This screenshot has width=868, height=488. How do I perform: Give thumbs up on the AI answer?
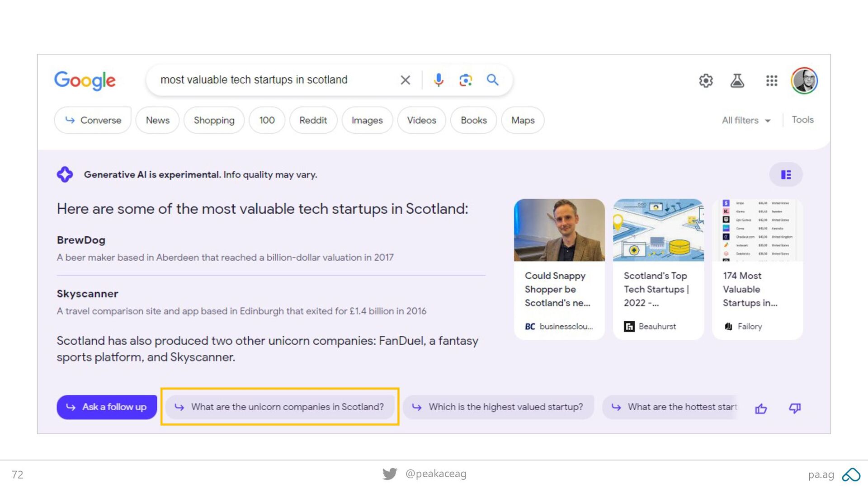point(761,408)
